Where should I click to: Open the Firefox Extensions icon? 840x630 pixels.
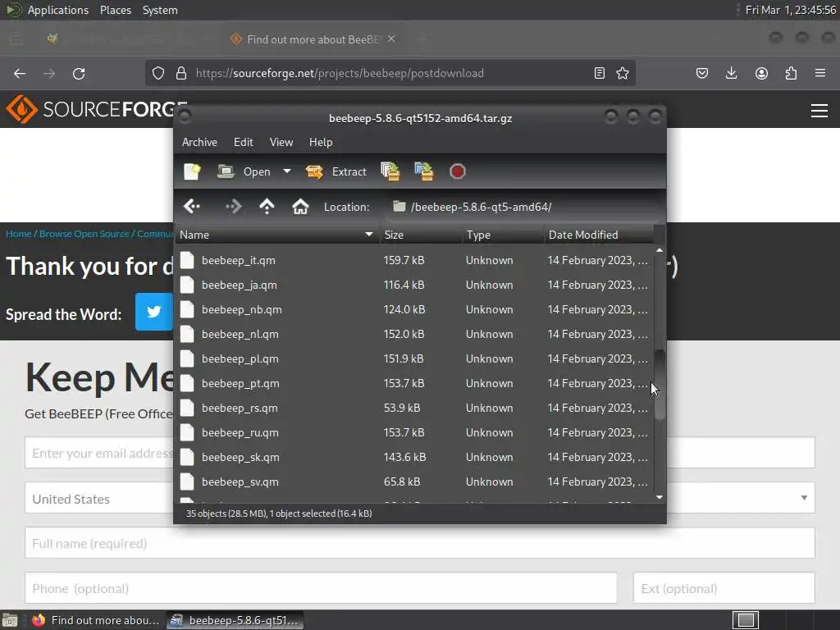click(791, 73)
